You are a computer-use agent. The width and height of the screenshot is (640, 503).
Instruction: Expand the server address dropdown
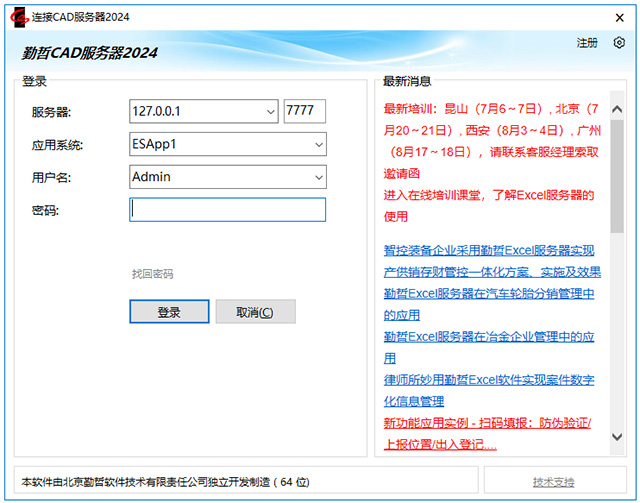(x=270, y=111)
